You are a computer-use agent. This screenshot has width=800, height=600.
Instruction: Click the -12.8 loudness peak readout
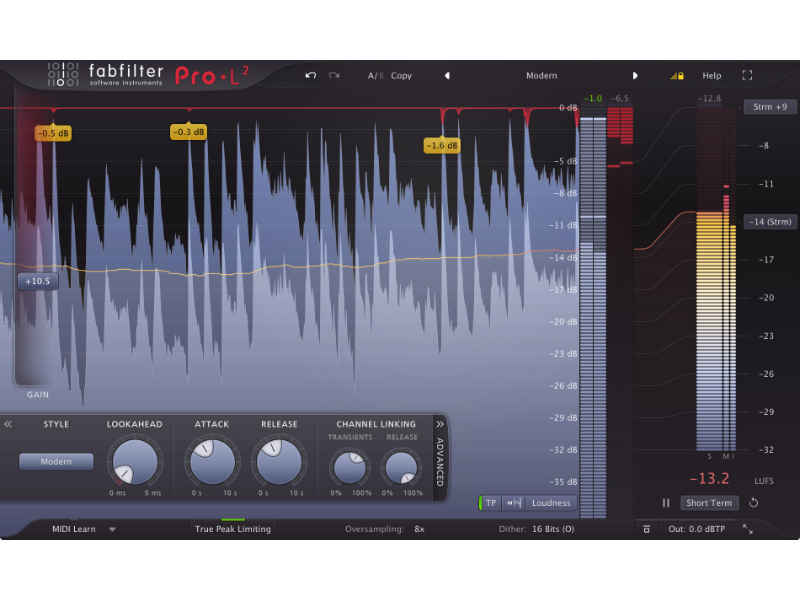[x=711, y=98]
